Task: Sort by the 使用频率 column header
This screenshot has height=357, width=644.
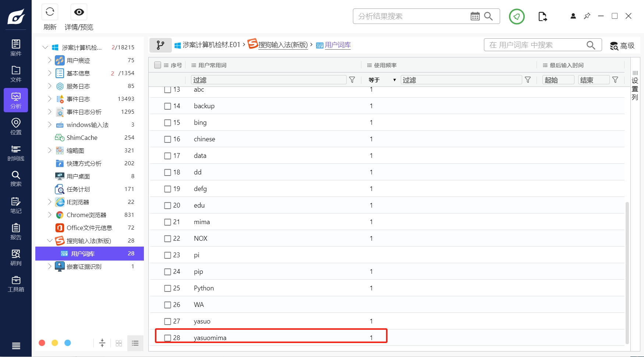Action: tap(385, 65)
